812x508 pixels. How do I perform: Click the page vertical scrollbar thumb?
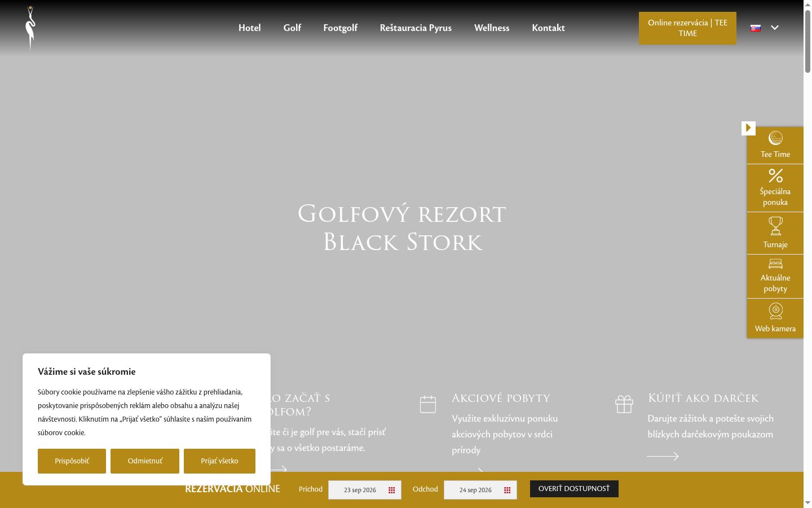click(807, 41)
